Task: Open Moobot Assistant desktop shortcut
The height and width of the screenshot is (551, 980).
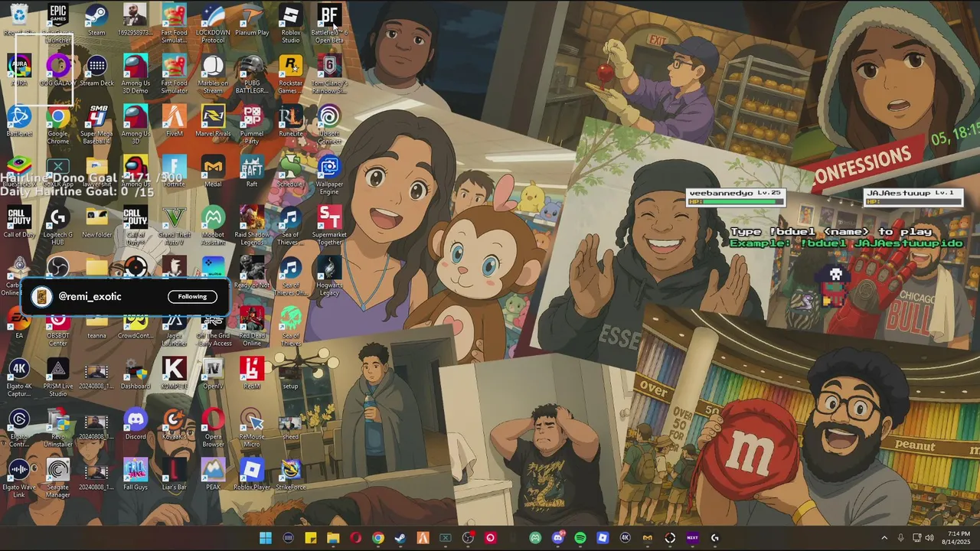Action: point(213,224)
